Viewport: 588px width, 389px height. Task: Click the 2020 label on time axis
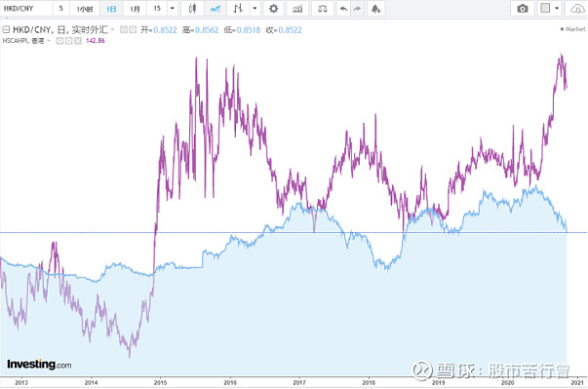coord(508,382)
